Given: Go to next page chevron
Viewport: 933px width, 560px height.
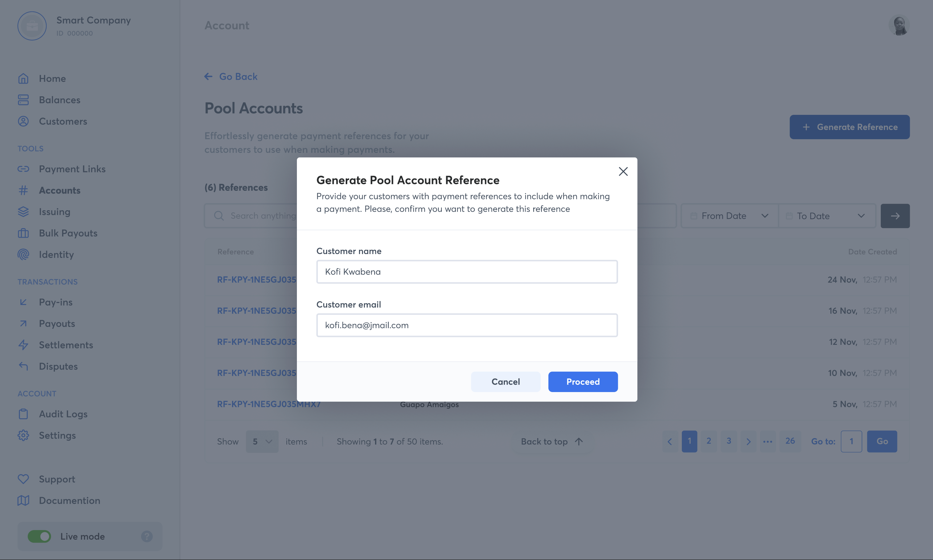Looking at the screenshot, I should click(748, 441).
